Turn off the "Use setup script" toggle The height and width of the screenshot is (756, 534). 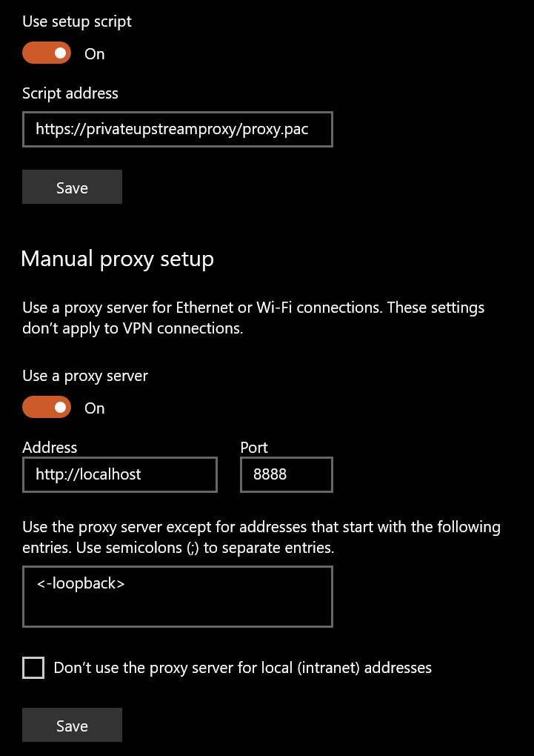click(46, 53)
